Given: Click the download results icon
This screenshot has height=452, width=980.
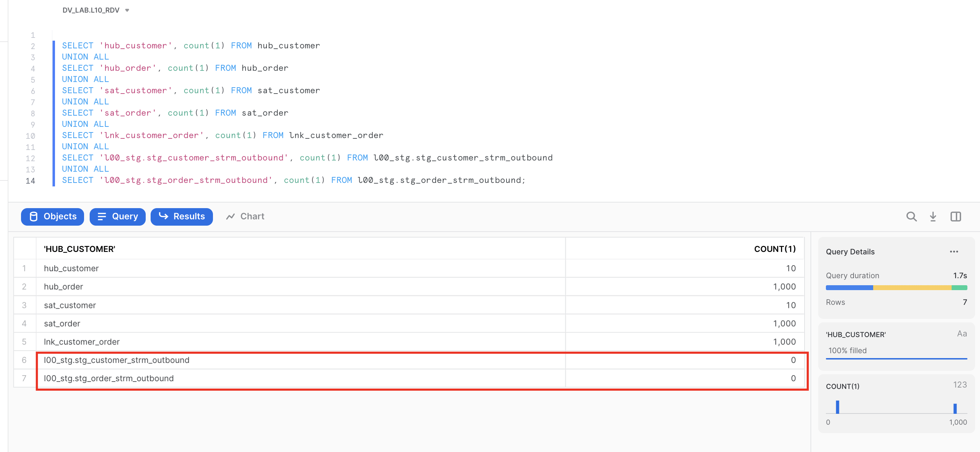Looking at the screenshot, I should [x=933, y=217].
